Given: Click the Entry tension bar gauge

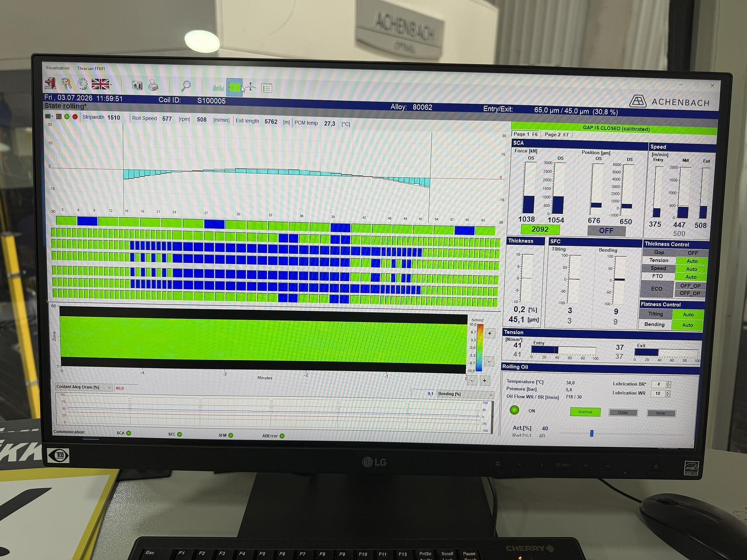Looking at the screenshot, I should click(x=563, y=350).
